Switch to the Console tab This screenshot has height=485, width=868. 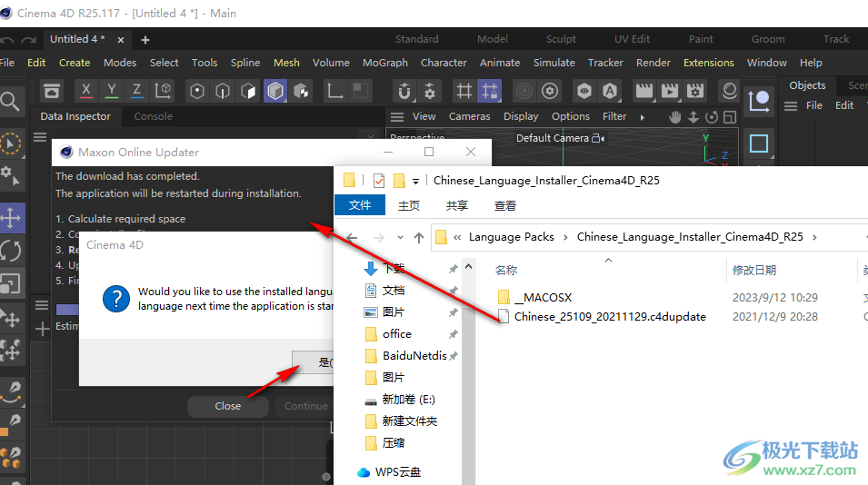click(154, 116)
